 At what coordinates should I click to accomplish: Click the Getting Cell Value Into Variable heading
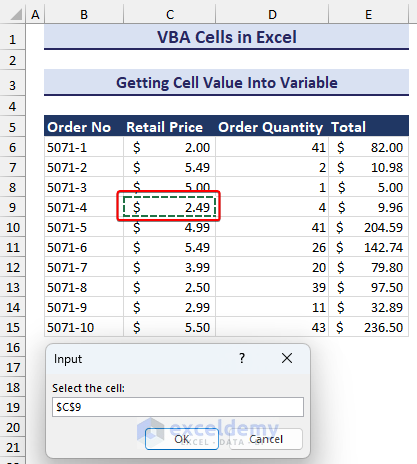point(226,83)
